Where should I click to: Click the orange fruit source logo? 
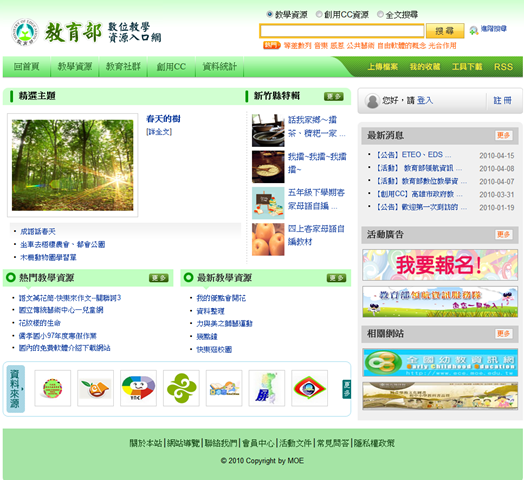(x=96, y=388)
